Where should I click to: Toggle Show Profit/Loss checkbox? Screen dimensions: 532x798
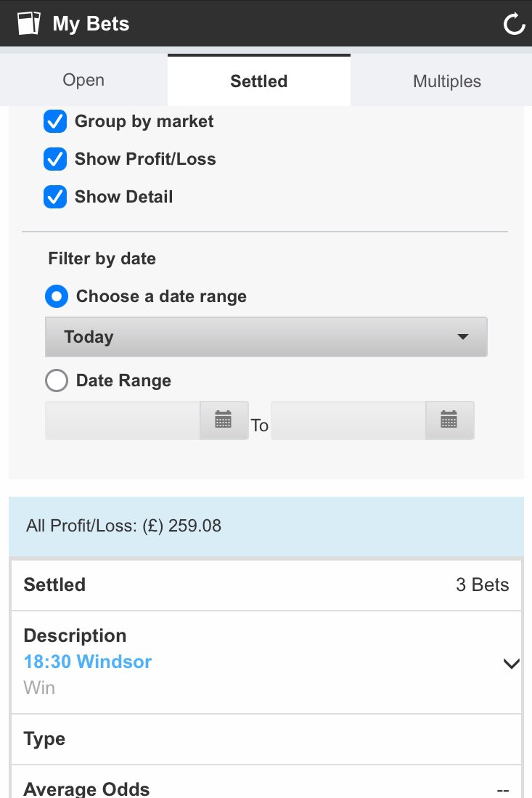(x=55, y=159)
